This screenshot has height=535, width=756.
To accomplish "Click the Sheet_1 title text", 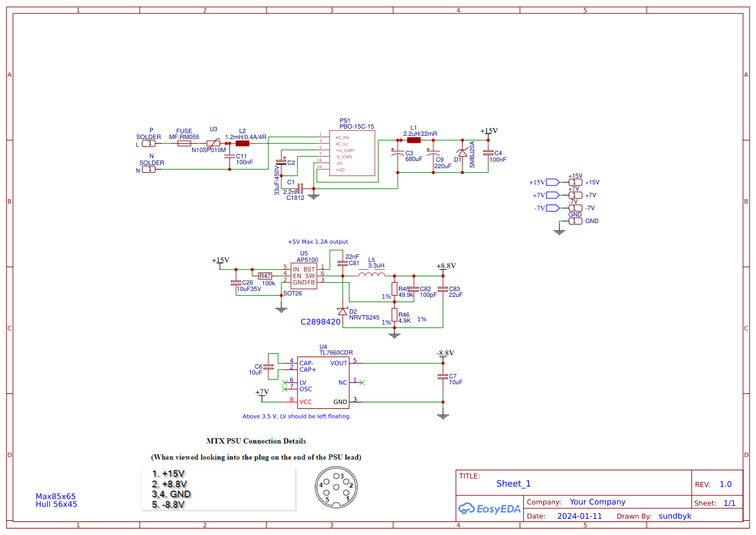I will coord(513,483).
